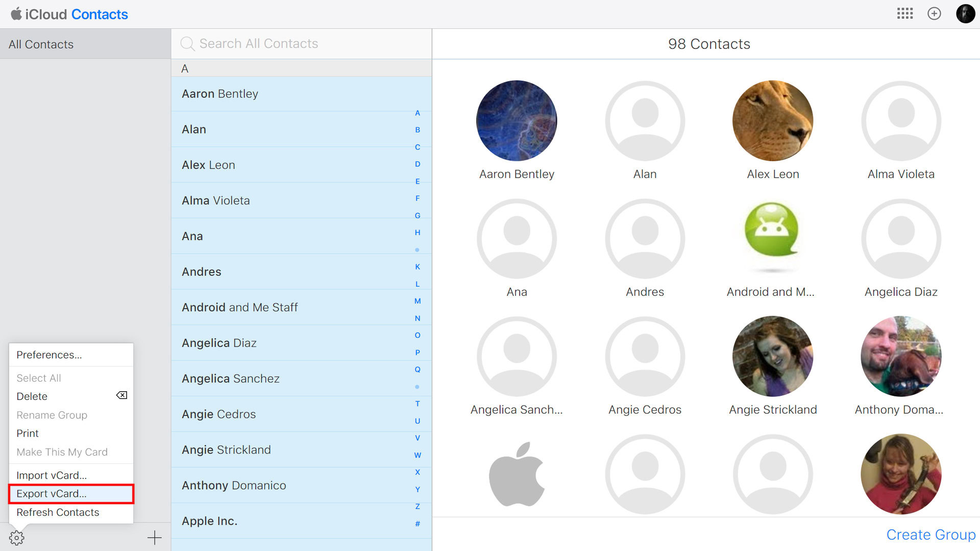Select Refresh Contacts menu entry
Image resolution: width=980 pixels, height=551 pixels.
tap(58, 512)
